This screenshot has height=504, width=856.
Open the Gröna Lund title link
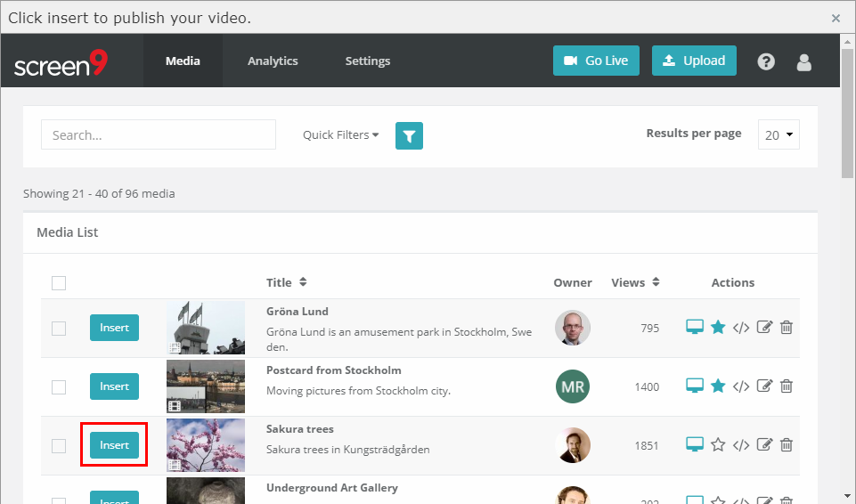(297, 312)
